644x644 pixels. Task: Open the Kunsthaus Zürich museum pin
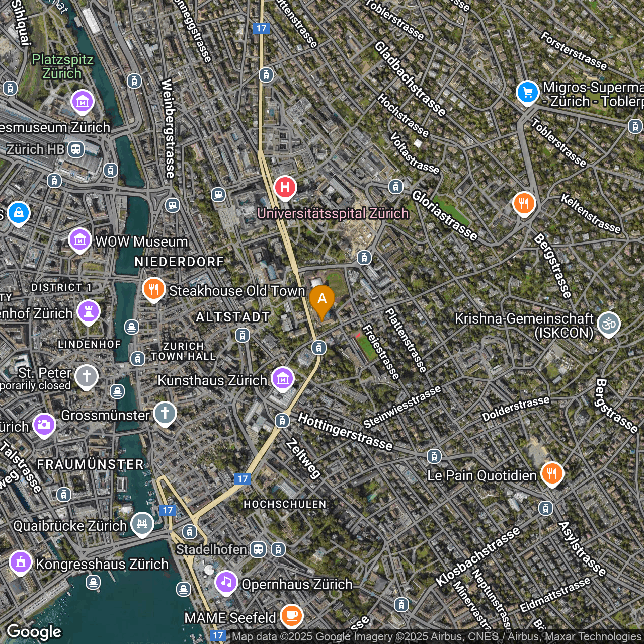coord(283,379)
